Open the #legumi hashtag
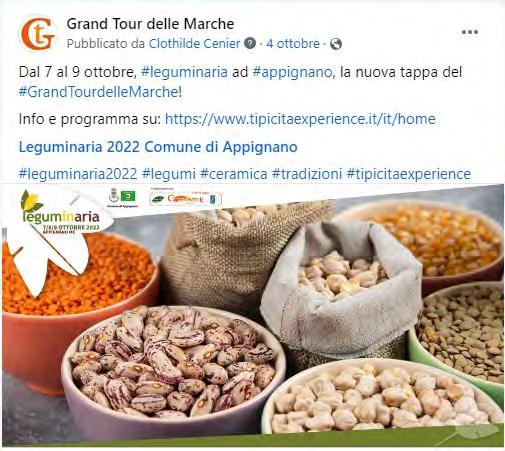 click(169, 174)
